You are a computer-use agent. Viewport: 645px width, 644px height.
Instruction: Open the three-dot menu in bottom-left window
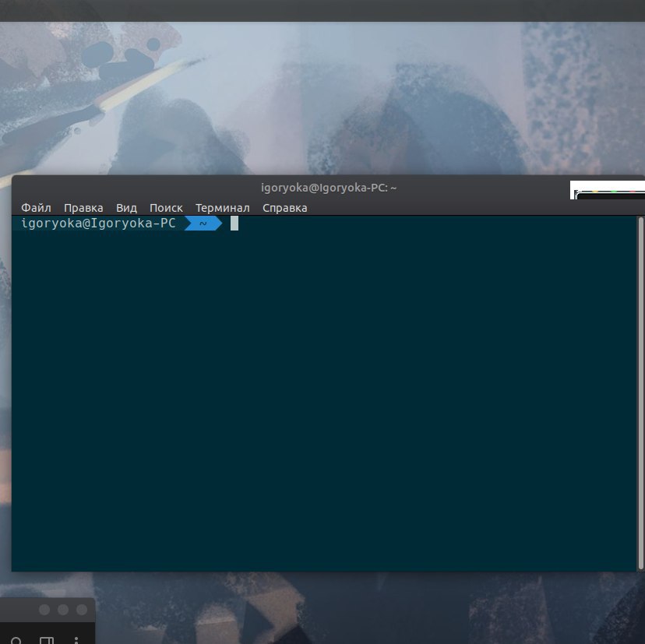pos(76,641)
